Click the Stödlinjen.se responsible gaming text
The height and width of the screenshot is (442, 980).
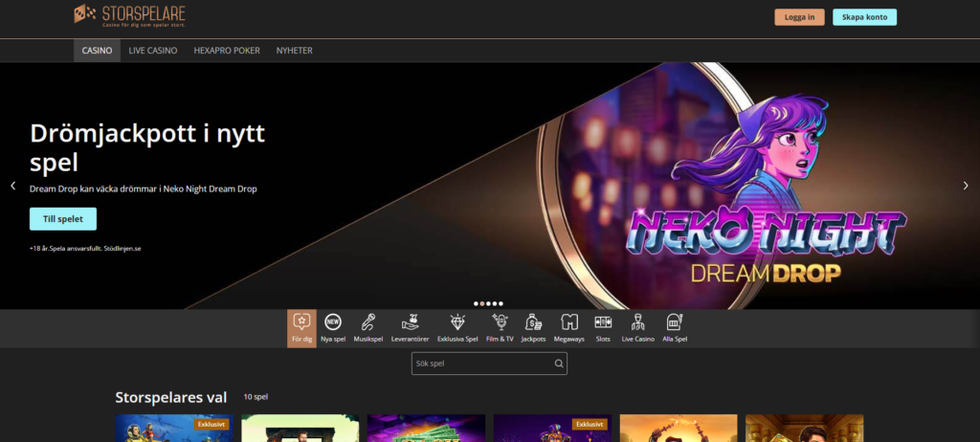pos(122,248)
